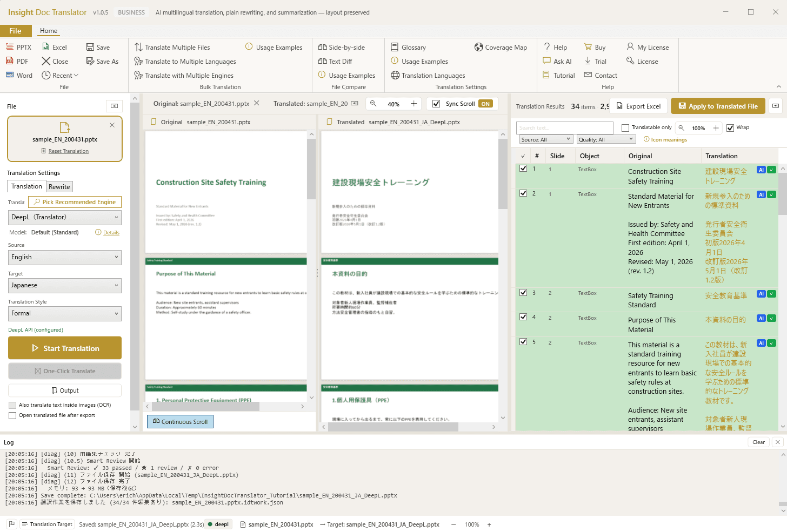This screenshot has width=787, height=532.
Task: Click Apply to Translated File
Action: pos(718,106)
